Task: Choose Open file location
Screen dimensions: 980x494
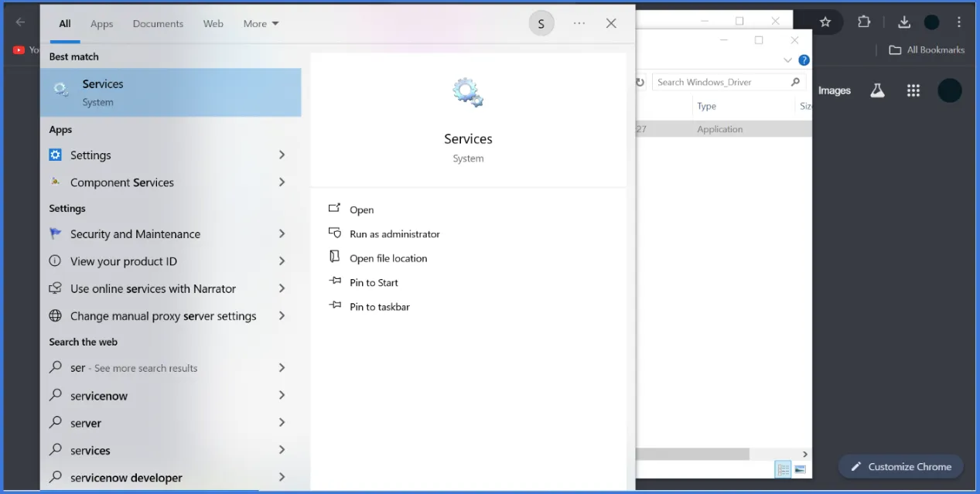Action: point(388,258)
